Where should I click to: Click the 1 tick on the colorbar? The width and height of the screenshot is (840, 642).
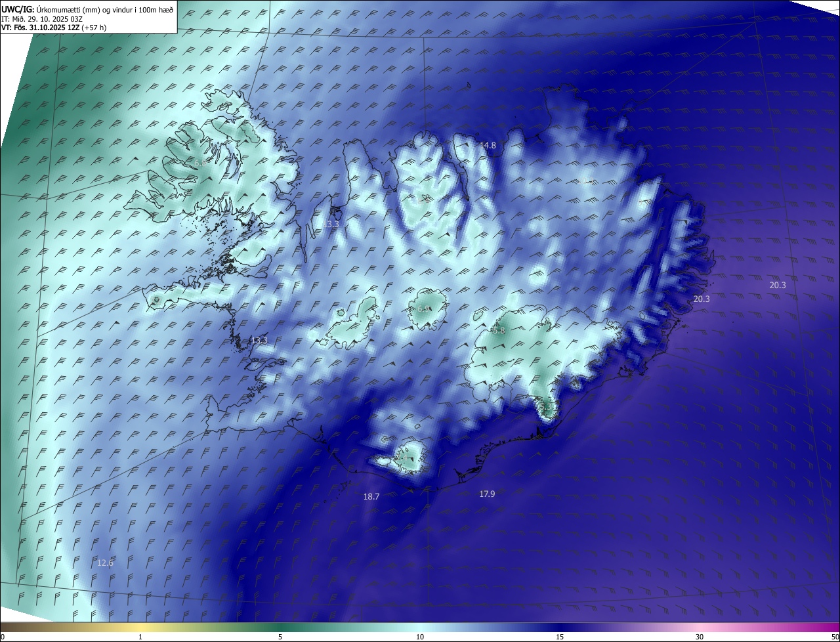140,637
